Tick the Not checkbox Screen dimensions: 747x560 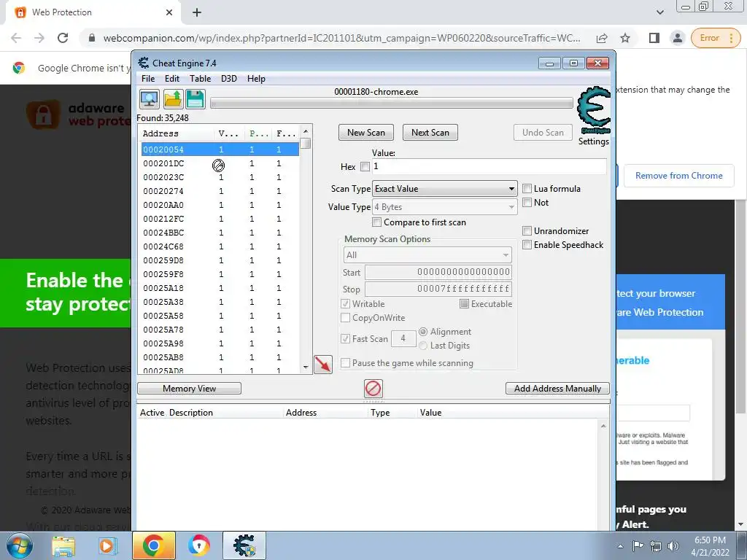[527, 203]
